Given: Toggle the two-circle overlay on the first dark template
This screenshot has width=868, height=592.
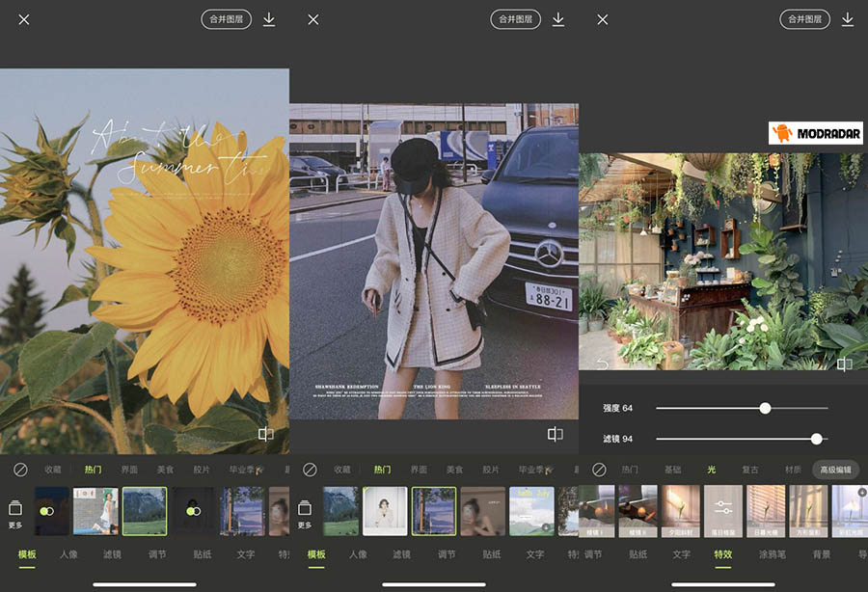Looking at the screenshot, I should coord(47,511).
